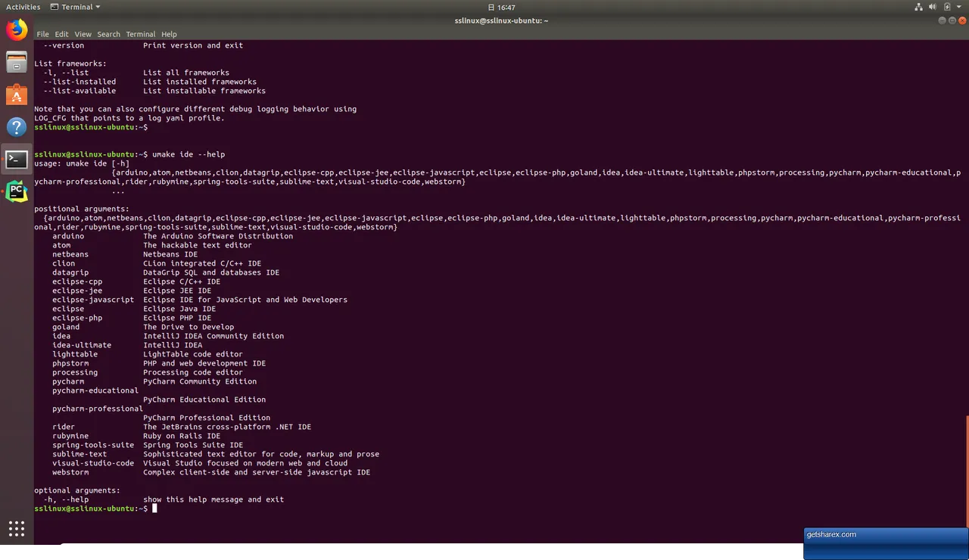The height and width of the screenshot is (560, 969).
Task: Click the volume speaker icon in top bar
Action: click(933, 7)
